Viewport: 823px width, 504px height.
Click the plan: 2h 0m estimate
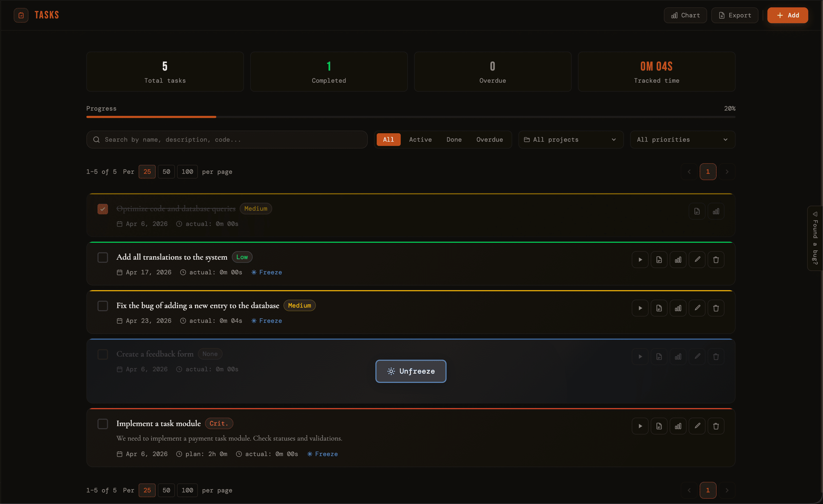pos(202,454)
